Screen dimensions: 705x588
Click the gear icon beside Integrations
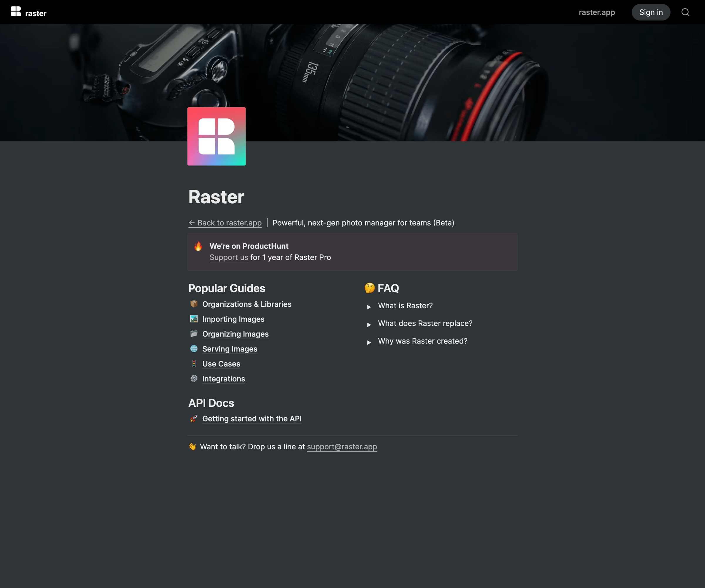[194, 378]
